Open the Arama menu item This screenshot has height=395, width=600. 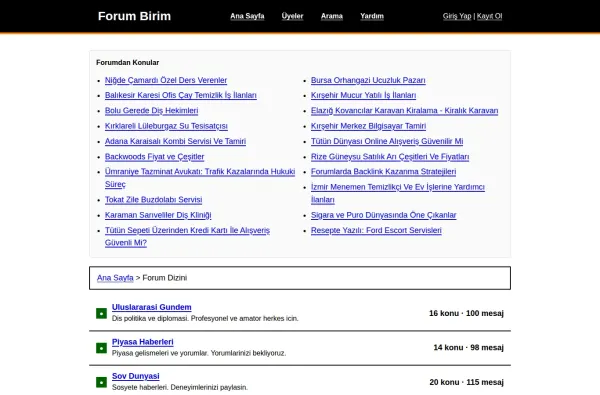(x=332, y=16)
